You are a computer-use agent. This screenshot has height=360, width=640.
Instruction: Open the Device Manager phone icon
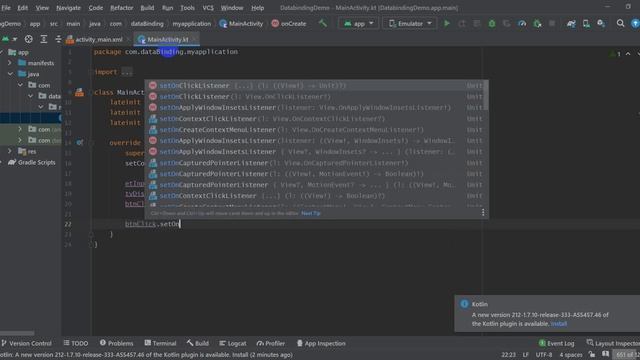586,24
